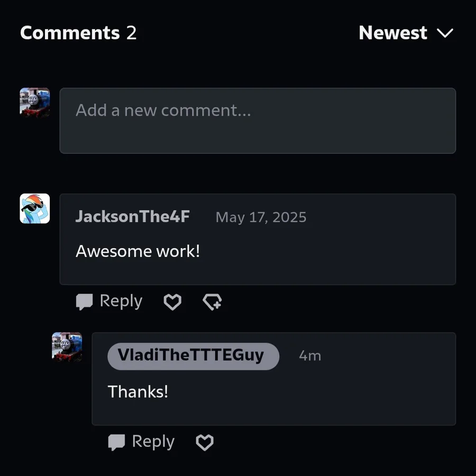The height and width of the screenshot is (476, 476).
Task: Open the VladiTheTTTEGuy username pill
Action: coord(194,356)
